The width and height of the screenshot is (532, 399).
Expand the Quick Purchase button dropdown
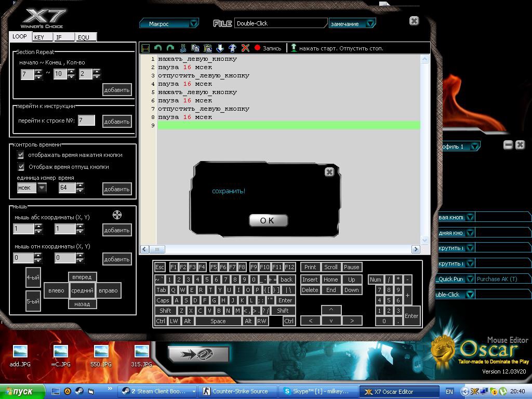point(470,279)
